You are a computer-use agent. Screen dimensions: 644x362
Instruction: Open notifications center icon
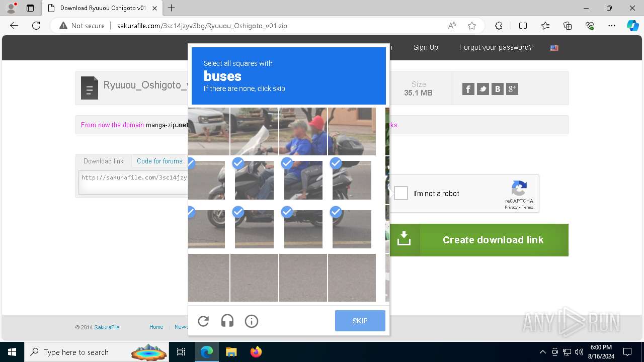[x=627, y=352]
